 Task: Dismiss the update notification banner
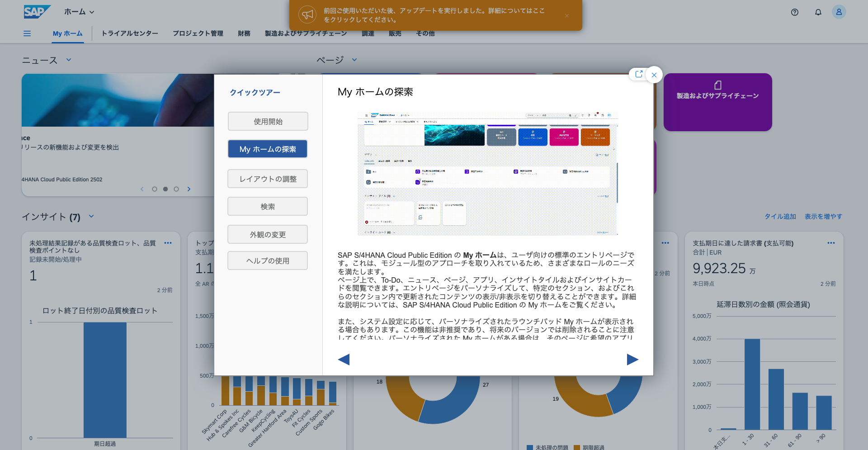click(x=567, y=15)
